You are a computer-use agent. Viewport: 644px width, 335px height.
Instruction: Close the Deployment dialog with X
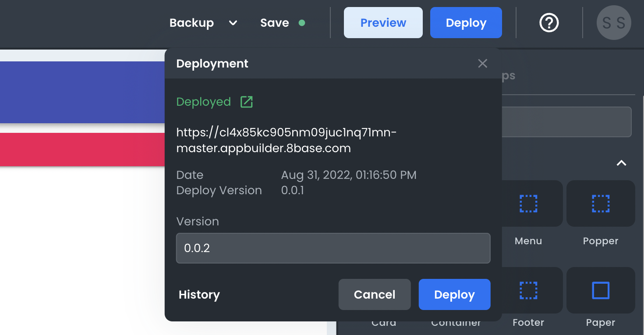tap(482, 64)
